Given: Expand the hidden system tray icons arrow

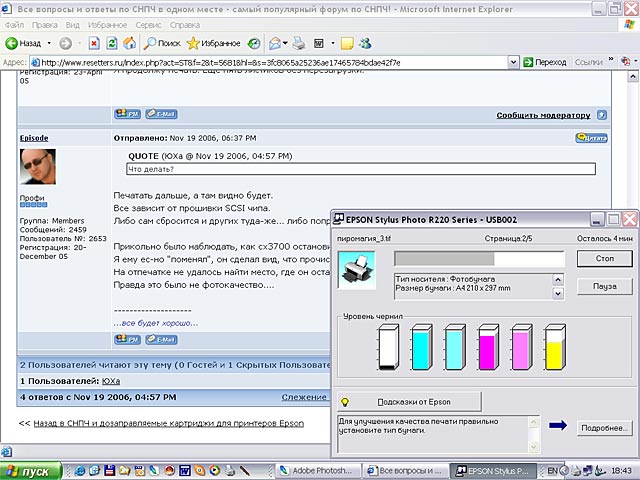Looking at the screenshot, I should pos(564,471).
